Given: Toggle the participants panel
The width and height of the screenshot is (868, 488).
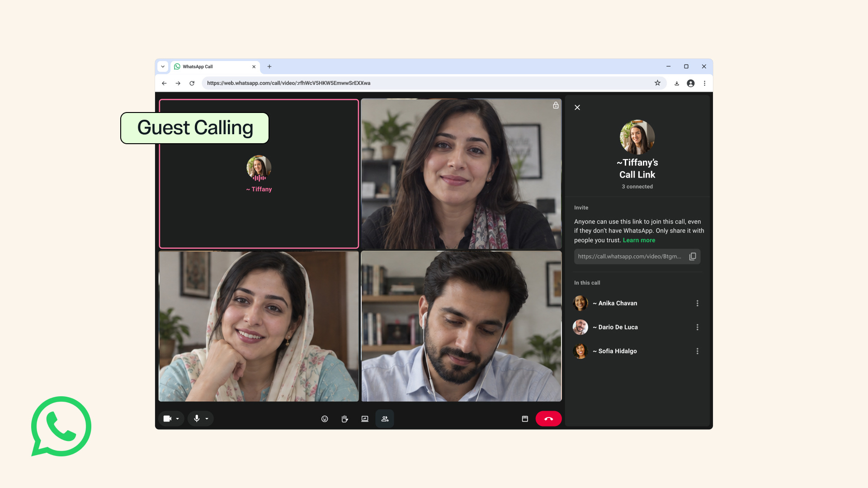Looking at the screenshot, I should 385,419.
